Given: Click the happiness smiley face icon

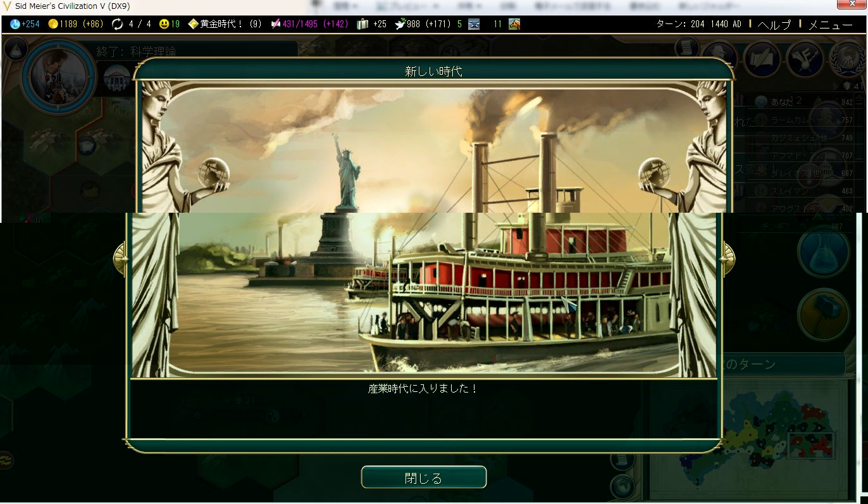Looking at the screenshot, I should tap(164, 24).
